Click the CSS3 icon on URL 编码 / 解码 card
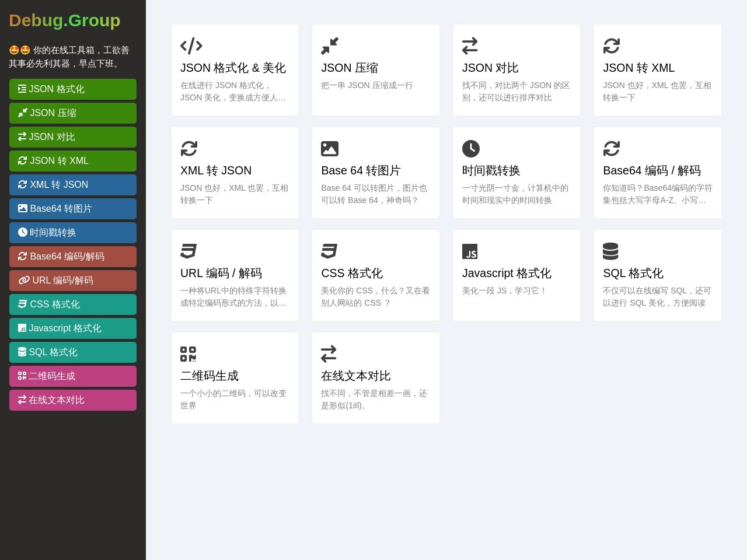The height and width of the screenshot is (560, 747). click(189, 251)
